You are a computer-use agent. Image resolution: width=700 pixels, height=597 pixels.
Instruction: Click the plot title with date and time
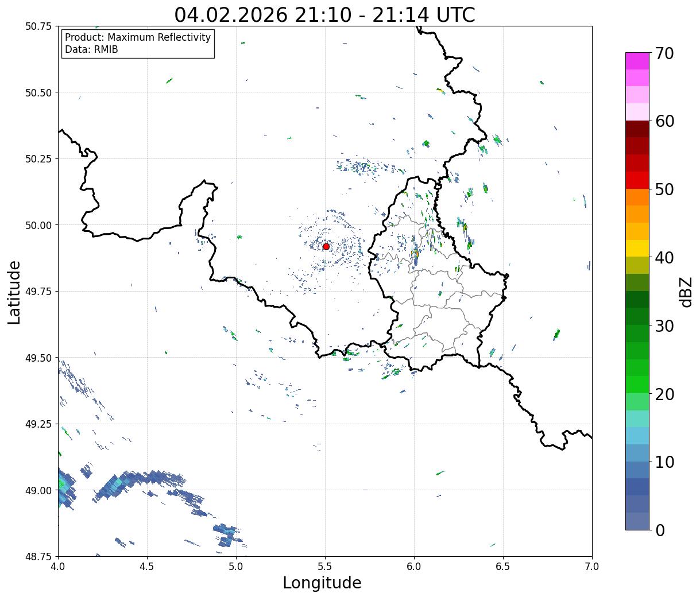[325, 14]
